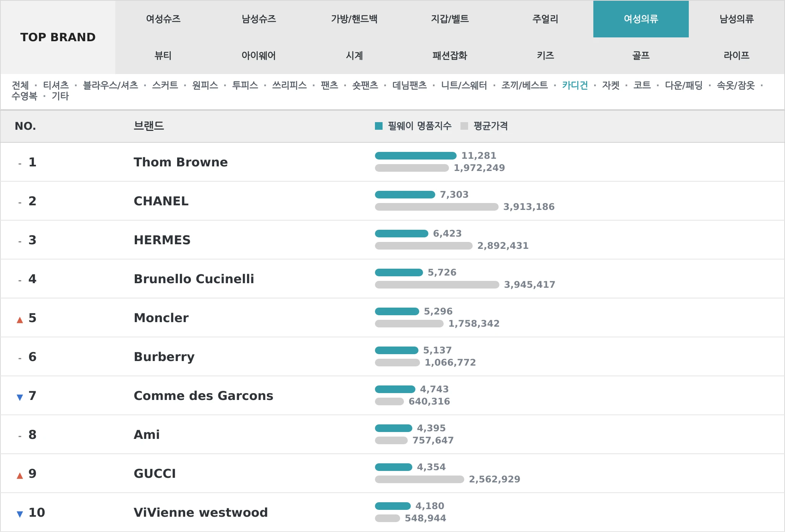The image size is (785, 532).
Task: Click ViVienne westwood blue rank-down arrow
Action: click(20, 514)
